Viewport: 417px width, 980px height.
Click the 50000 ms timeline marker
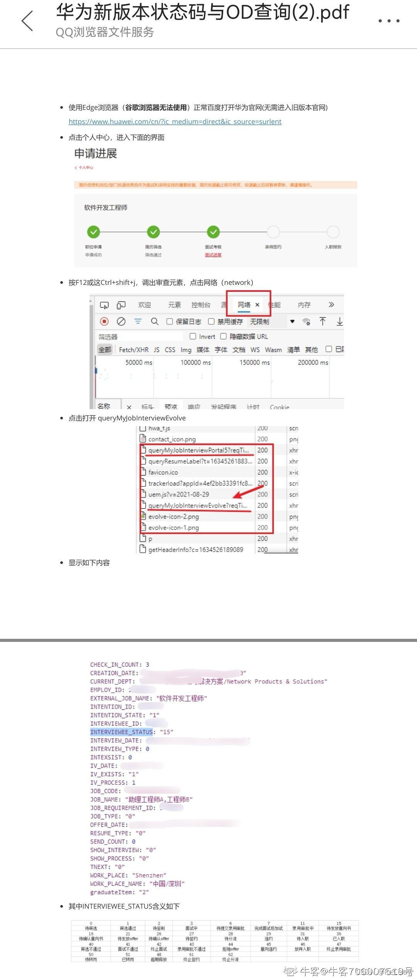point(139,362)
